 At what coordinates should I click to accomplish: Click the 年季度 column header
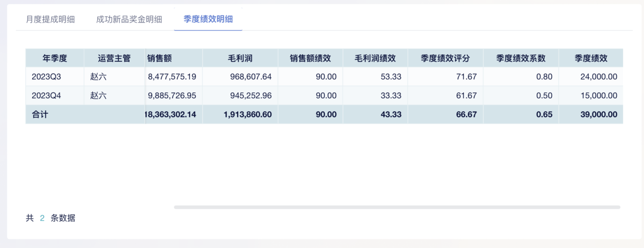pos(55,58)
